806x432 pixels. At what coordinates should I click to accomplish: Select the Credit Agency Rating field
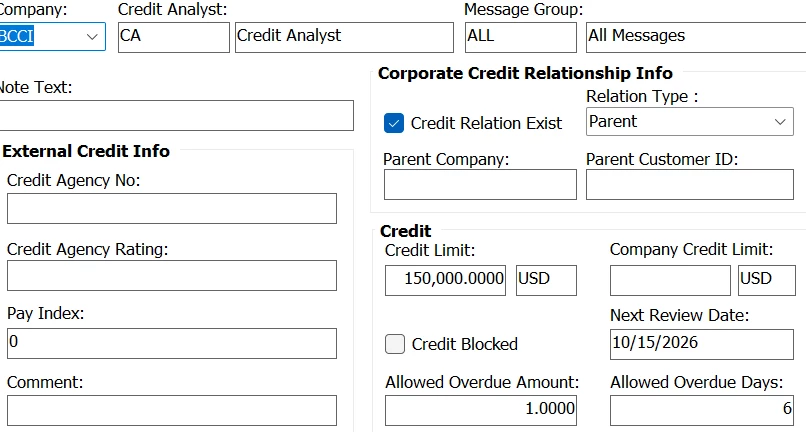click(x=172, y=276)
